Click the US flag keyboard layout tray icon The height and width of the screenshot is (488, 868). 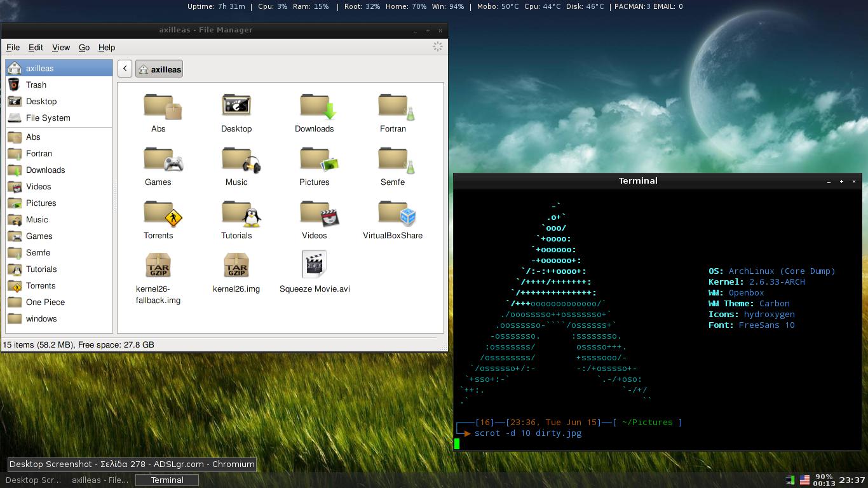click(804, 480)
